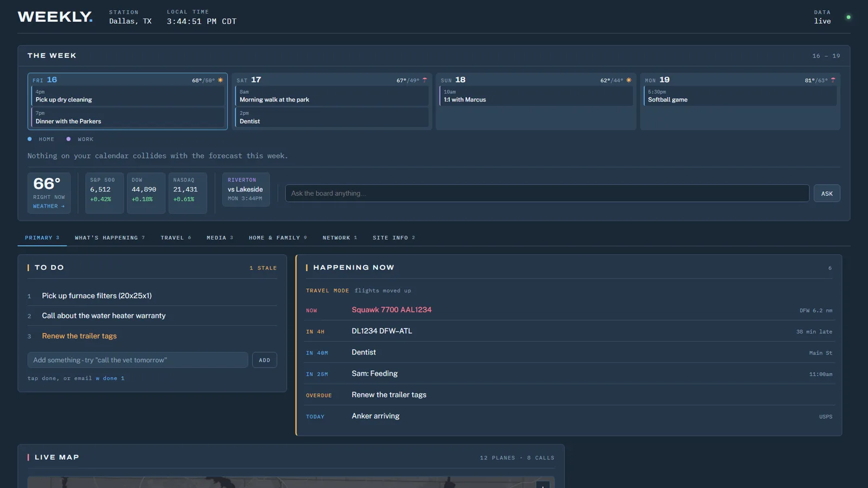The width and height of the screenshot is (868, 488).
Task: Open the Saturday 2pm Dentist event
Action: coord(332,118)
